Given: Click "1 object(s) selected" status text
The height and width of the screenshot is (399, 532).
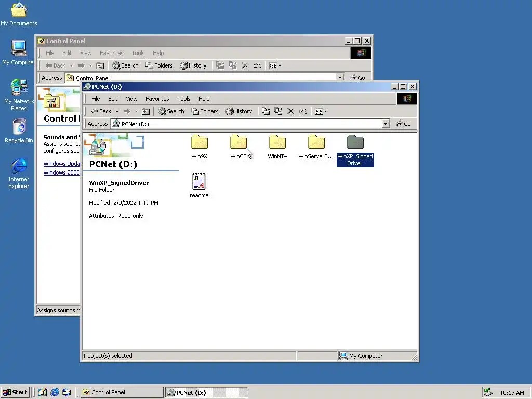Looking at the screenshot, I should point(108,356).
